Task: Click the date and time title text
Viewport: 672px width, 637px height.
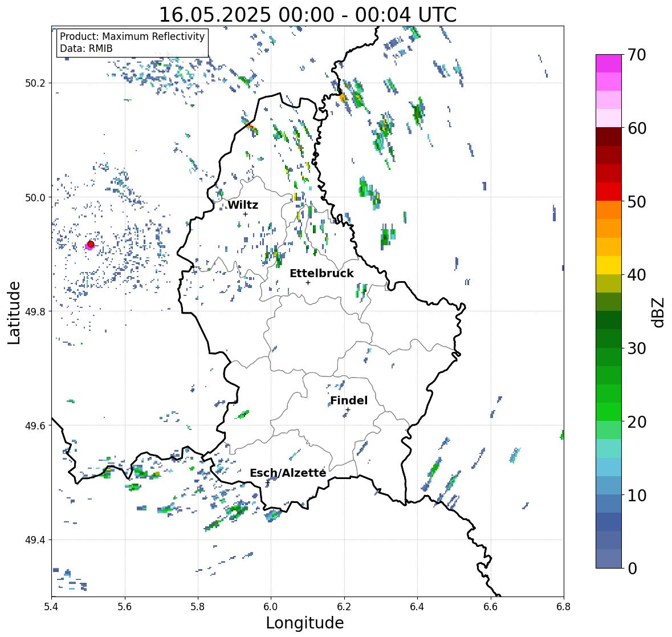Action: tap(308, 15)
